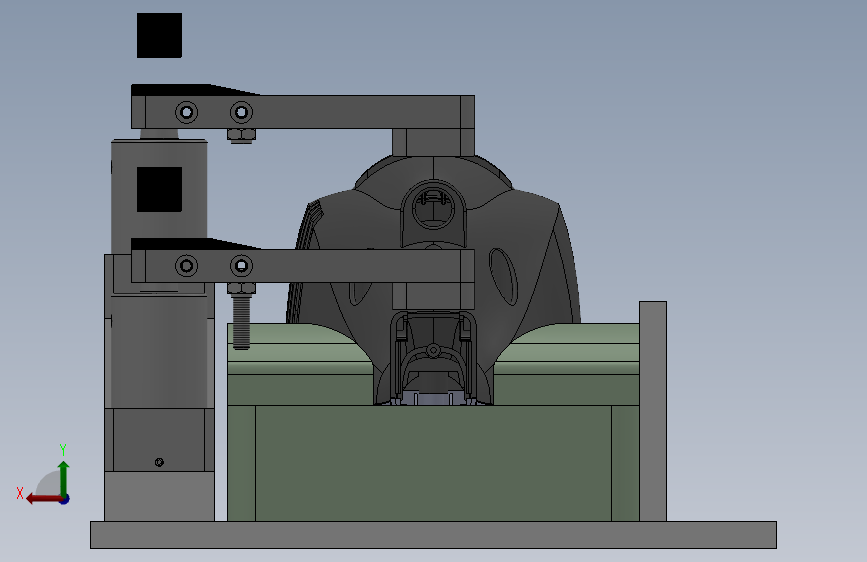This screenshot has height=562, width=867.
Task: Click the red X axis arrow of the triad
Action: point(43,499)
